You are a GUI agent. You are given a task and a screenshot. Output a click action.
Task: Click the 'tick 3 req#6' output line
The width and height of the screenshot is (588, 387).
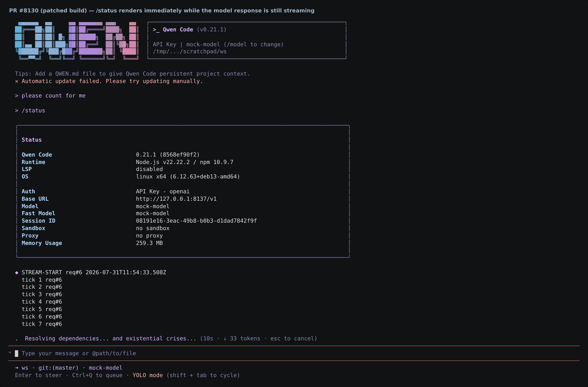point(42,294)
